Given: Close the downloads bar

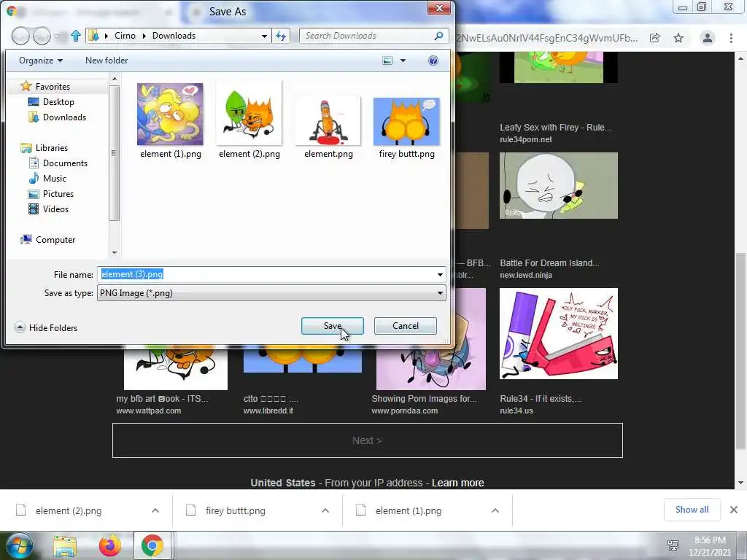Looking at the screenshot, I should [x=734, y=510].
